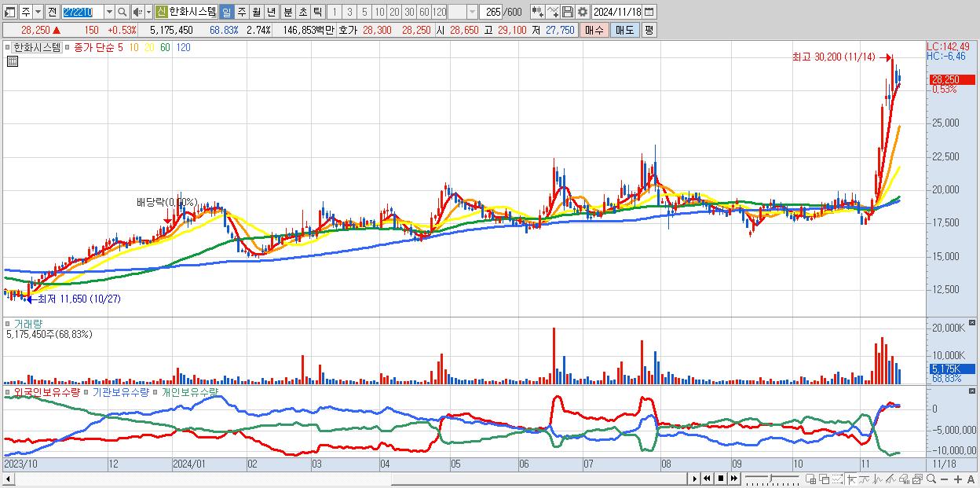Click the data table grid icon
This screenshot has height=488, width=980.
(13, 61)
